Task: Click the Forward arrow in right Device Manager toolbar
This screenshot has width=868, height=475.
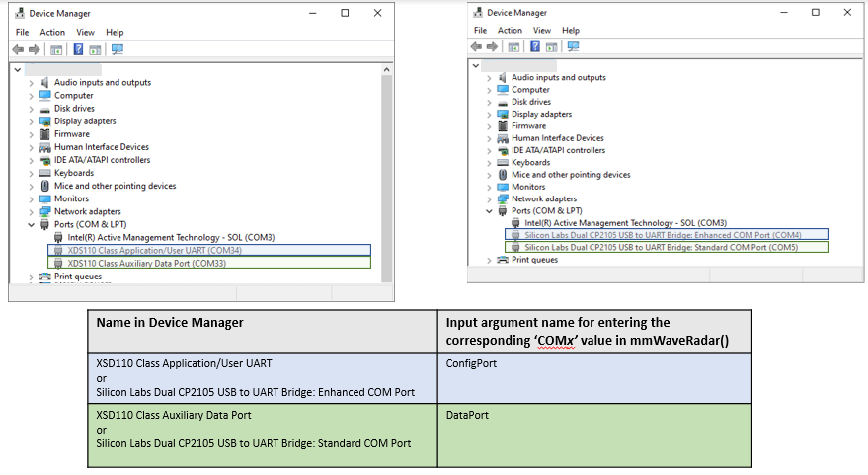Action: [x=493, y=46]
